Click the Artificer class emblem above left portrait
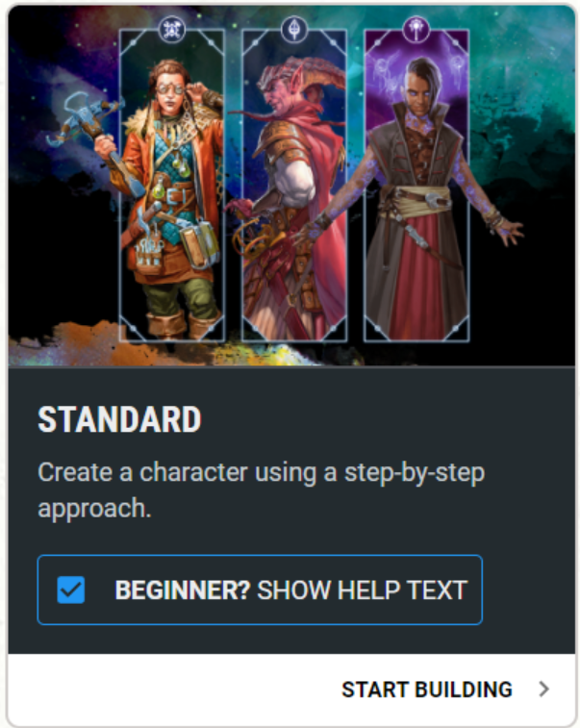Viewport: 580px width, 728px height. (172, 29)
